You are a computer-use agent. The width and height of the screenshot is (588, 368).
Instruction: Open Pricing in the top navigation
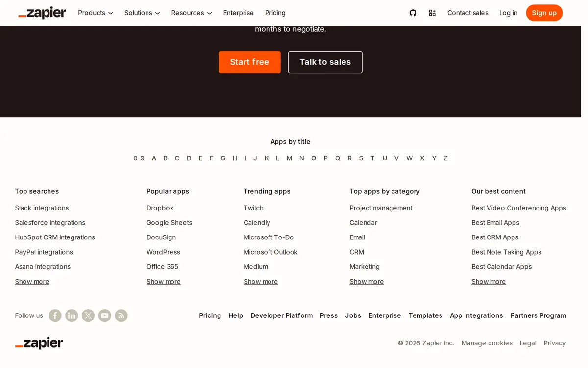click(x=275, y=13)
